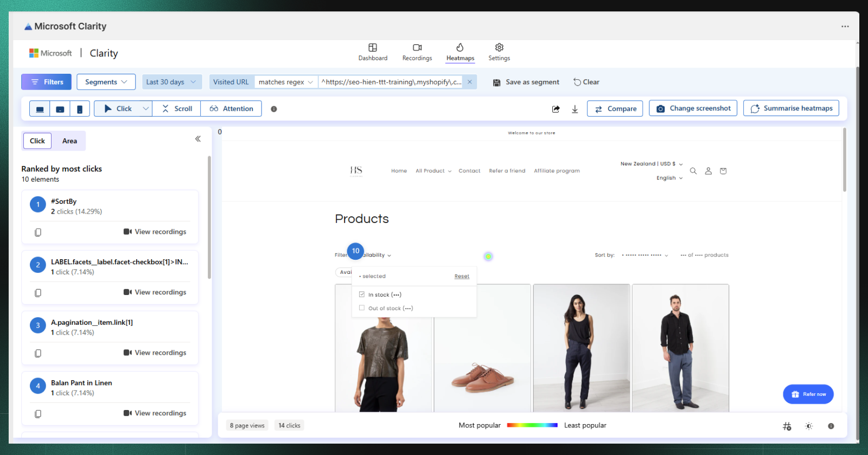Remove the Visited URL filter
868x455 pixels.
click(470, 82)
